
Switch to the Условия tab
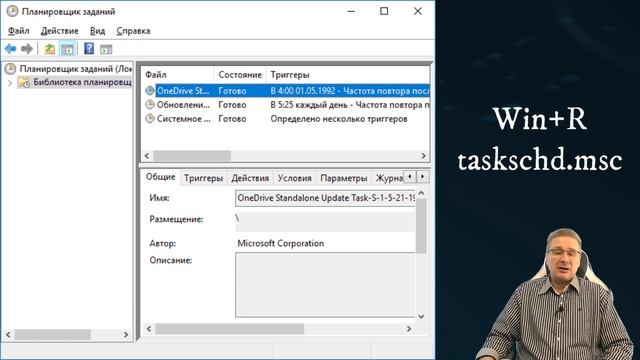click(x=294, y=178)
